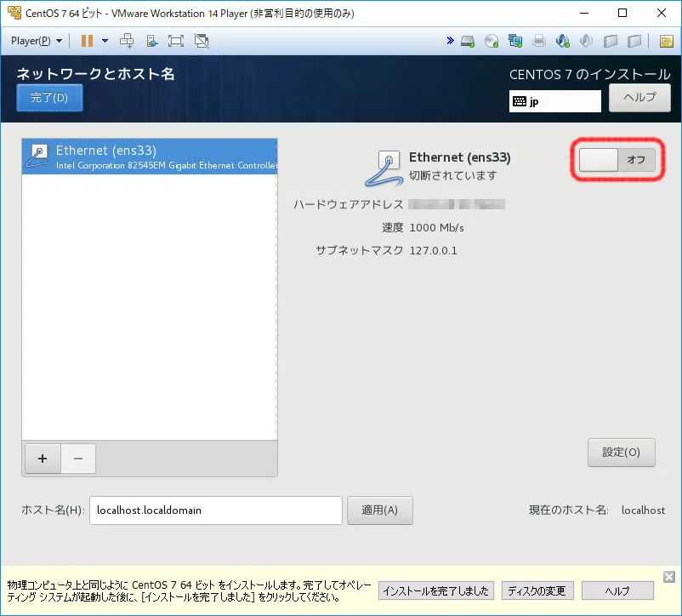Minimize the VMware Player window
The width and height of the screenshot is (682, 616).
[584, 13]
